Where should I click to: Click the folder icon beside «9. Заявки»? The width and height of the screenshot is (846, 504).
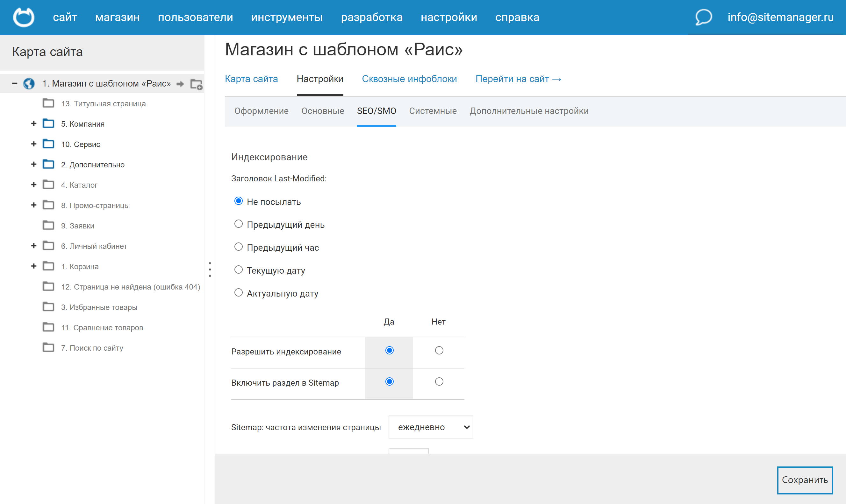point(48,225)
